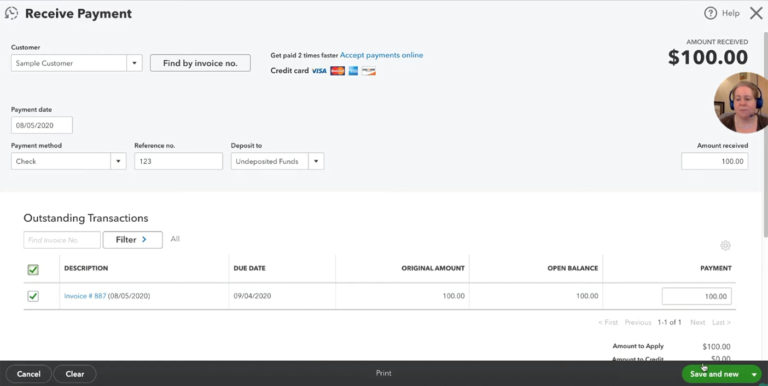The height and width of the screenshot is (386, 768).
Task: Expand the Save and new arrow options
Action: [754, 374]
